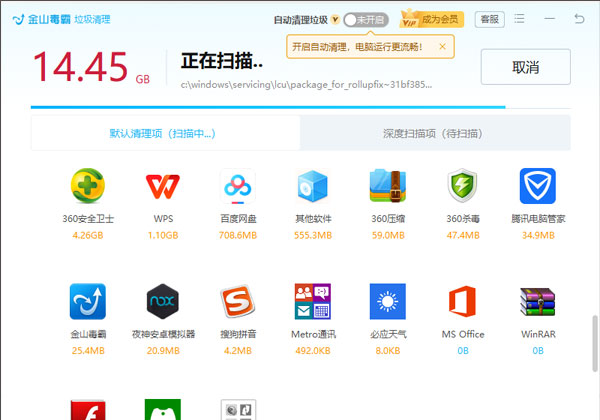
Task: Click the vertical scrollbar thumb
Action: pyautogui.click(x=595, y=343)
